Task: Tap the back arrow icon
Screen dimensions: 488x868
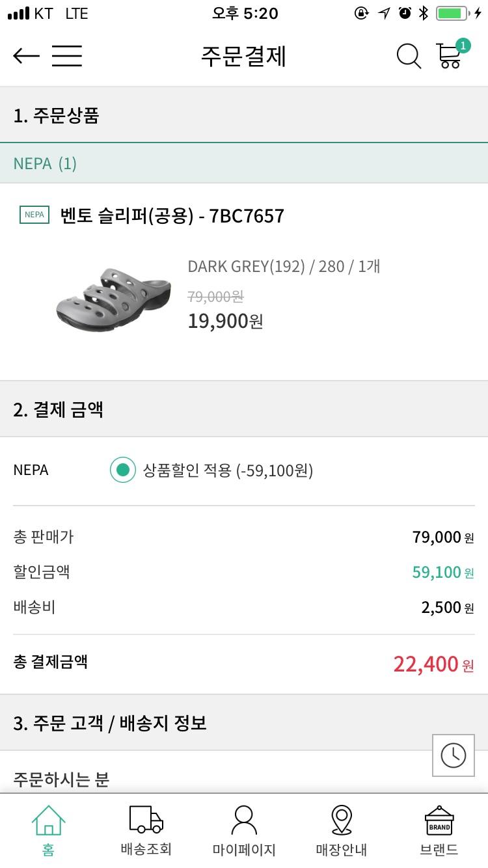Action: pyautogui.click(x=26, y=56)
